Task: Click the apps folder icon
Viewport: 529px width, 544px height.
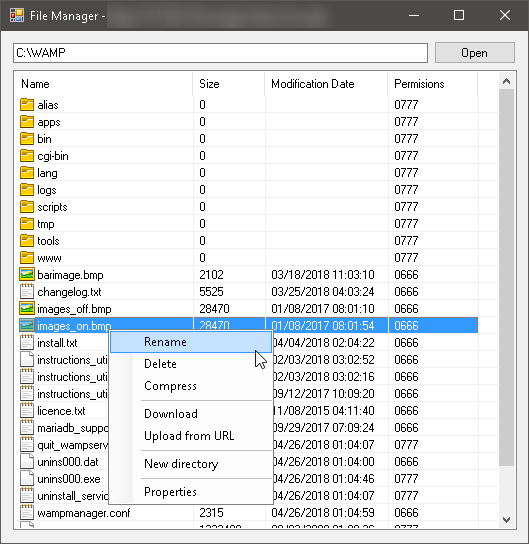Action: (x=27, y=121)
